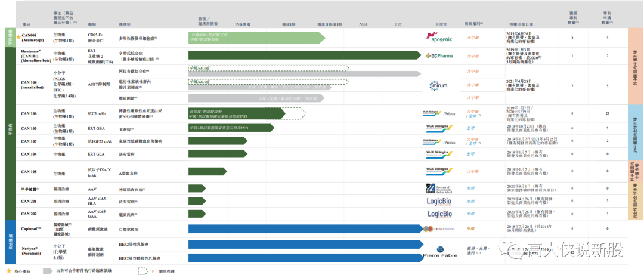Screen dimensions: 644x278
Task: Click the CAN 107 product name
Action: (x=29, y=141)
